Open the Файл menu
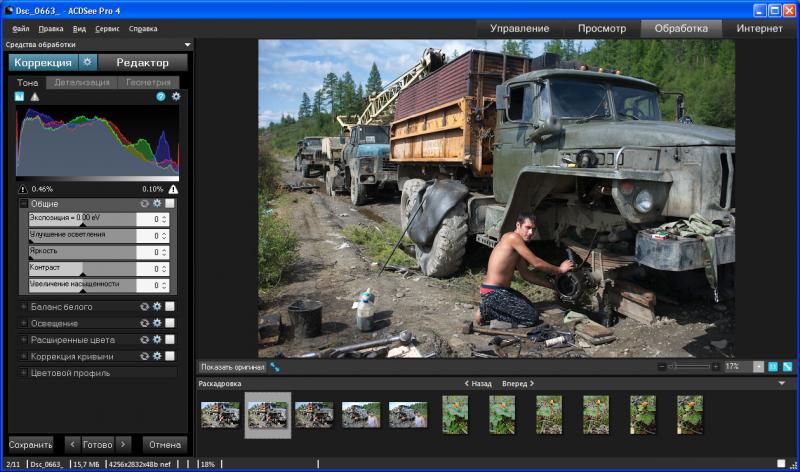Image resolution: width=800 pixels, height=472 pixels. [x=20, y=29]
